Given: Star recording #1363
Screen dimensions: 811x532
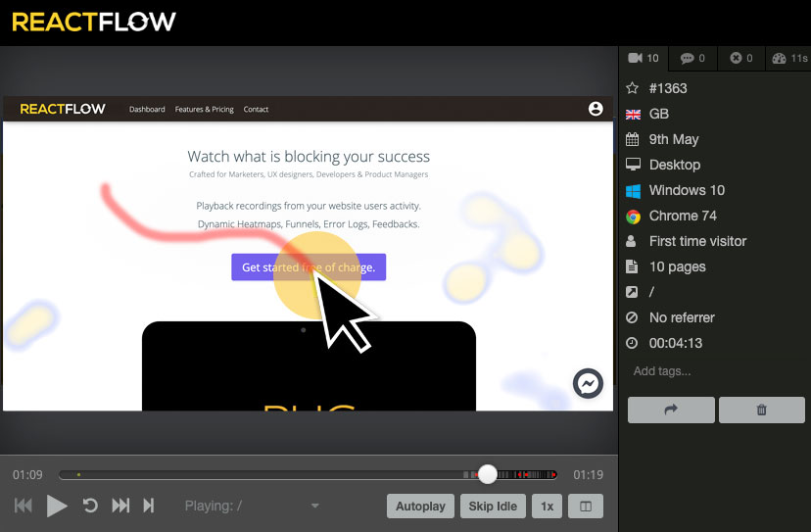Looking at the screenshot, I should coord(632,88).
